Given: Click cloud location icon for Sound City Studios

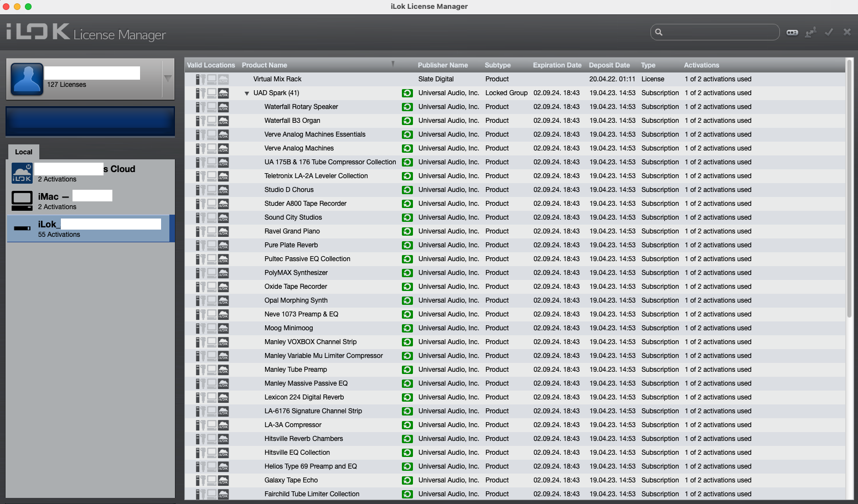Looking at the screenshot, I should click(223, 217).
